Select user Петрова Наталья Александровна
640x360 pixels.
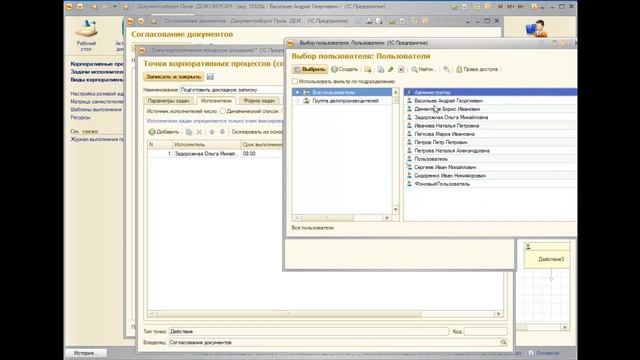pyautogui.click(x=490, y=151)
